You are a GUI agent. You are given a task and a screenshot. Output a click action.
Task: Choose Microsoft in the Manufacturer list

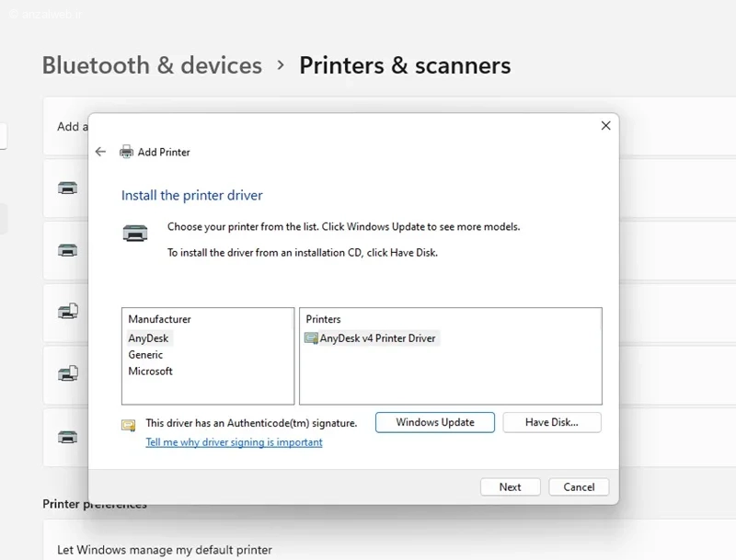150,371
